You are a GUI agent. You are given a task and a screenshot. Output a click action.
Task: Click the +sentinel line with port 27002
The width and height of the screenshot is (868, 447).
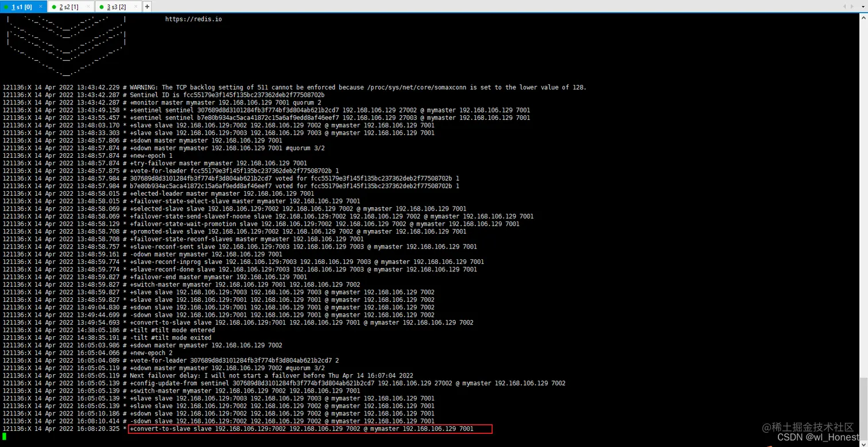[x=266, y=110]
